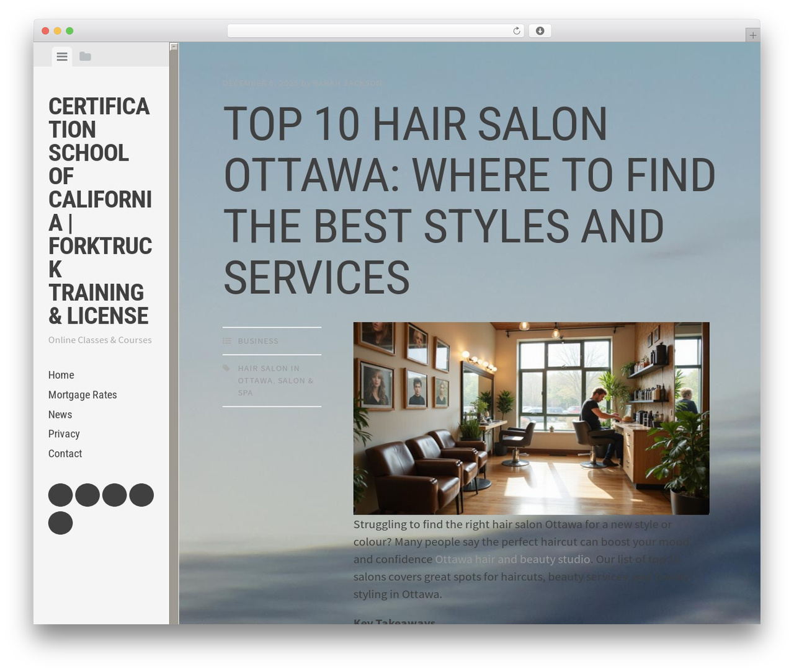Open the hair salon featured image
Viewport: 794px width, 672px height.
point(532,418)
